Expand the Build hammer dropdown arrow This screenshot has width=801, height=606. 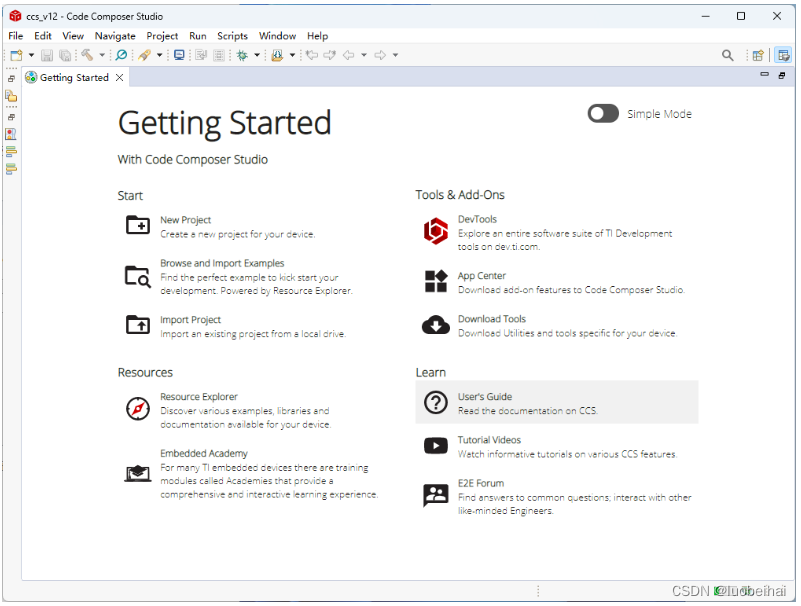click(x=102, y=55)
